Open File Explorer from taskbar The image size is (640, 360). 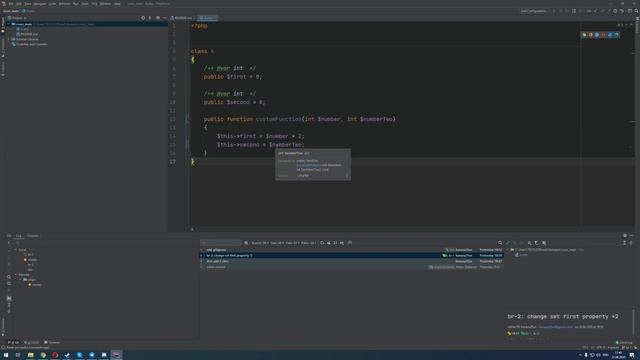pos(31,355)
